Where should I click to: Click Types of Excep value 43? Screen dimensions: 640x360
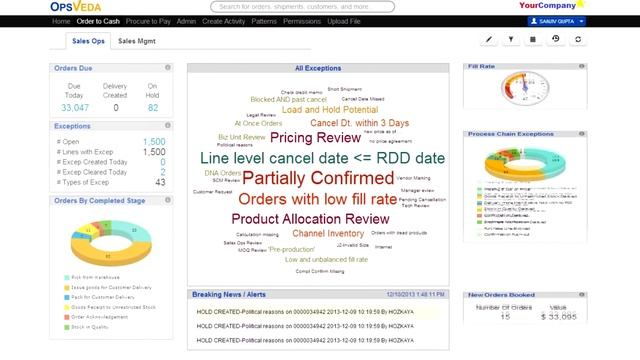coord(160,182)
